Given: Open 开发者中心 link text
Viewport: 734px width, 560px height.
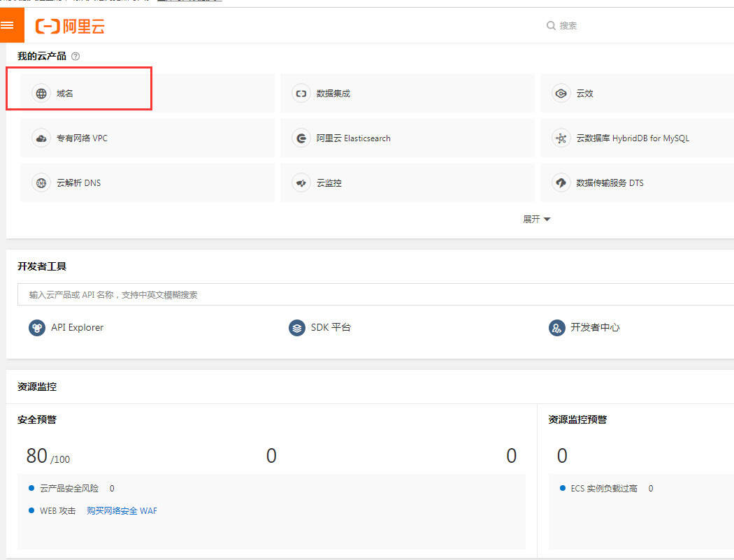Looking at the screenshot, I should coord(595,327).
